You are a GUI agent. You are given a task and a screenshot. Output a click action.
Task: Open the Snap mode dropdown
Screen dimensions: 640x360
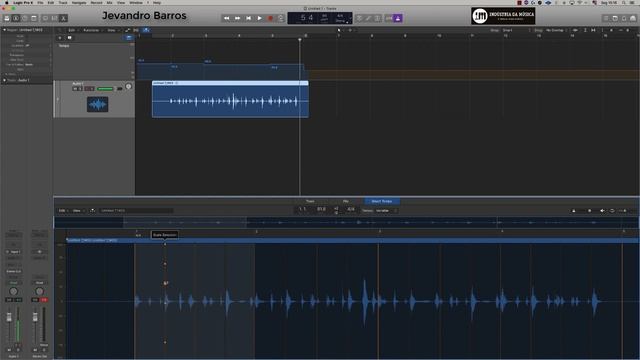[x=516, y=30]
